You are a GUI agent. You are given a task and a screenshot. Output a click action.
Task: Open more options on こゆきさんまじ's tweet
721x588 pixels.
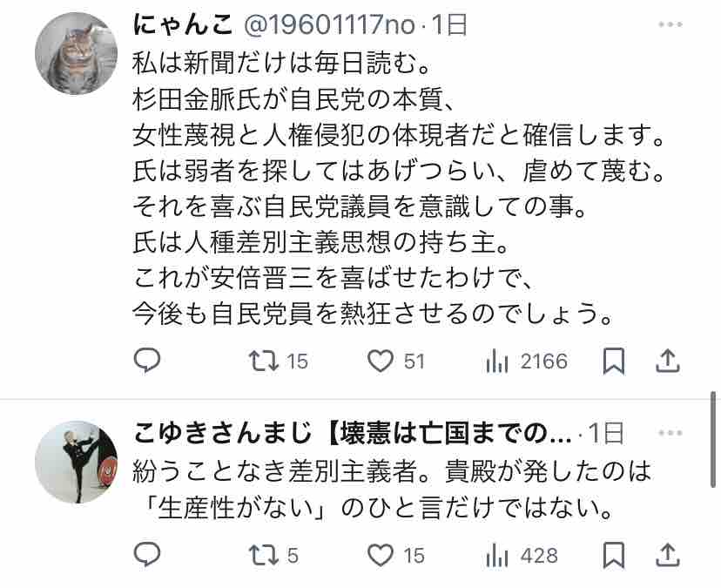click(670, 433)
